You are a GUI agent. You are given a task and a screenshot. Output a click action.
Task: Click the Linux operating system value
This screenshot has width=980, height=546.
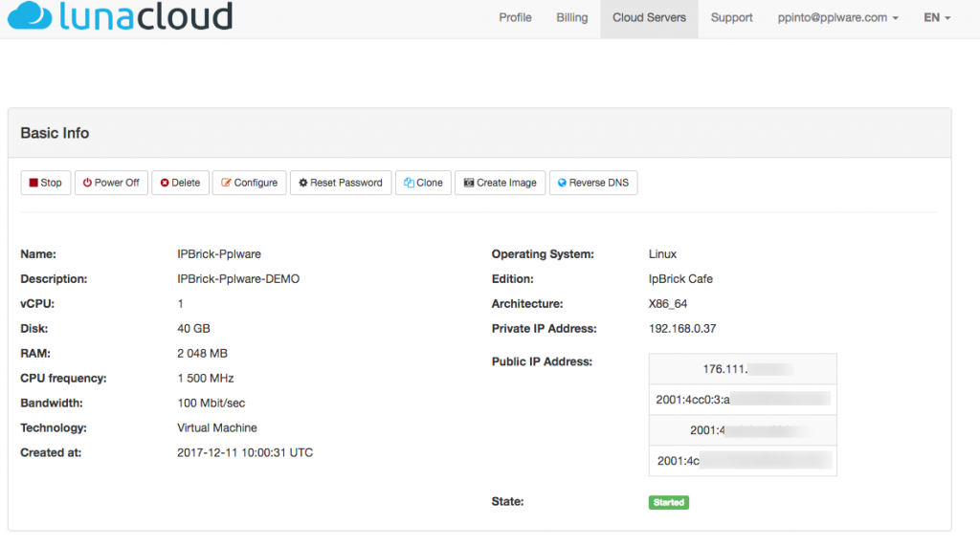[x=662, y=254]
